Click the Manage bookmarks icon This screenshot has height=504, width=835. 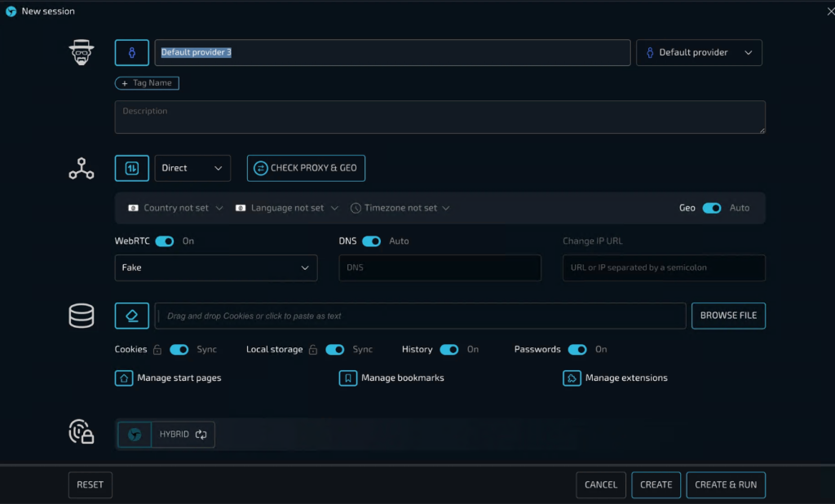pos(348,378)
